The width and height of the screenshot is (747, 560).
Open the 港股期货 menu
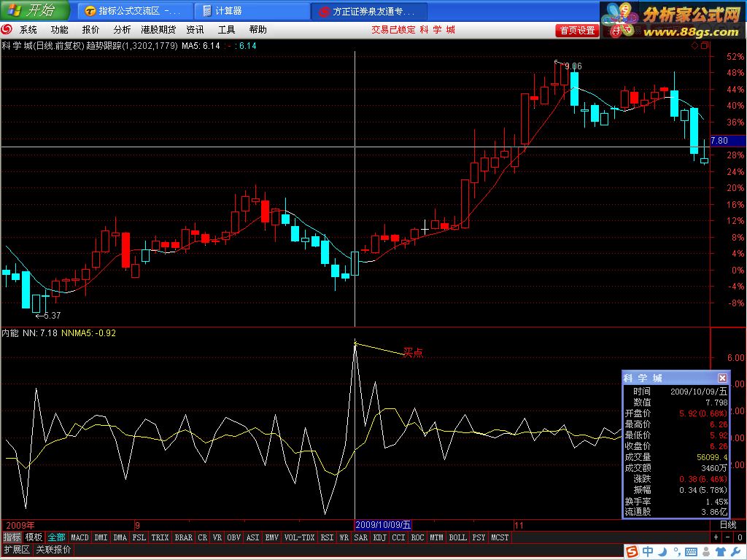click(x=158, y=29)
